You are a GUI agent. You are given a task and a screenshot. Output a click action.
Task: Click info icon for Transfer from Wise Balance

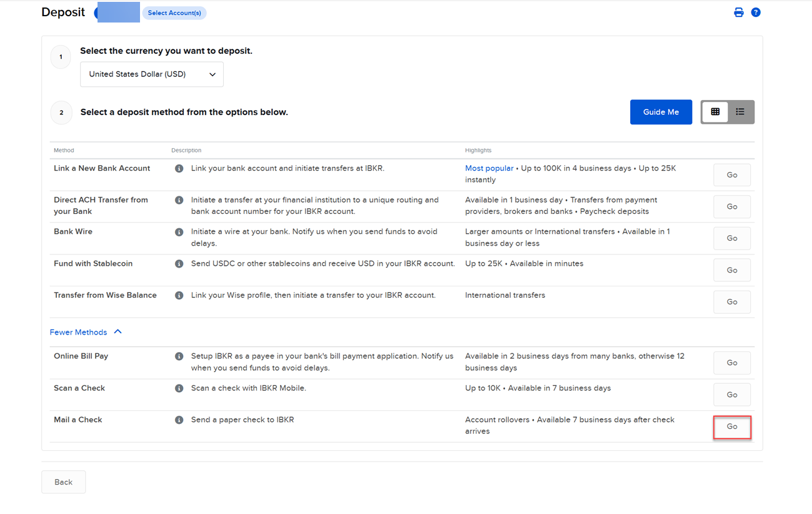pyautogui.click(x=179, y=295)
